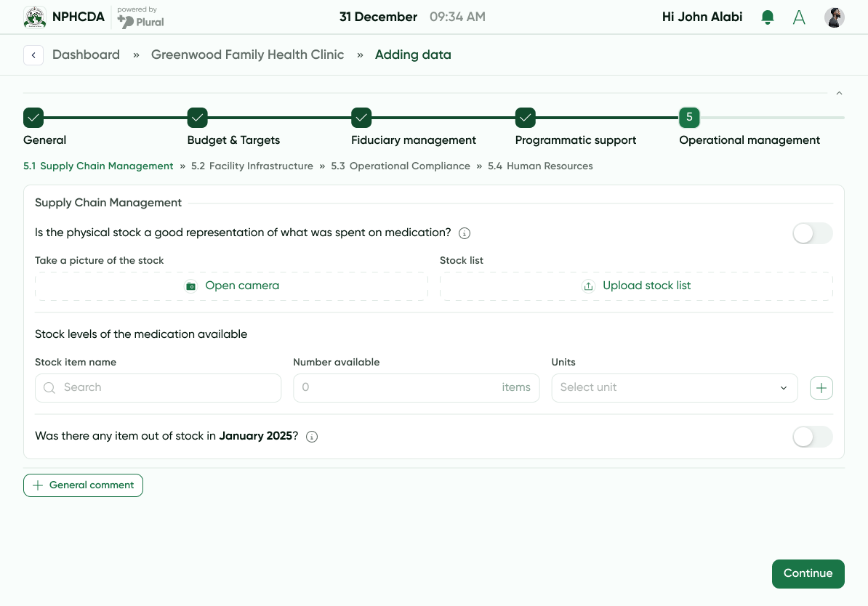Toggle physical stock representation switch
Screen dimensions: 868x606
click(x=812, y=233)
